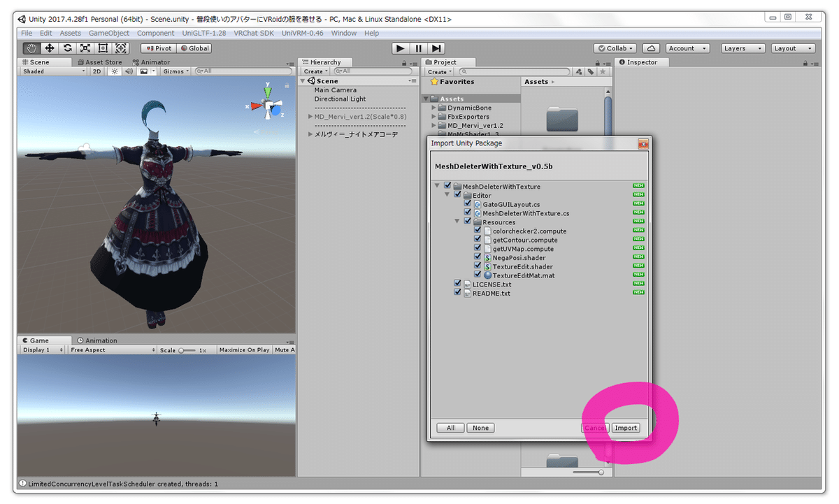Toggle scene lighting sun icon
This screenshot has height=504, width=839.
coord(115,71)
